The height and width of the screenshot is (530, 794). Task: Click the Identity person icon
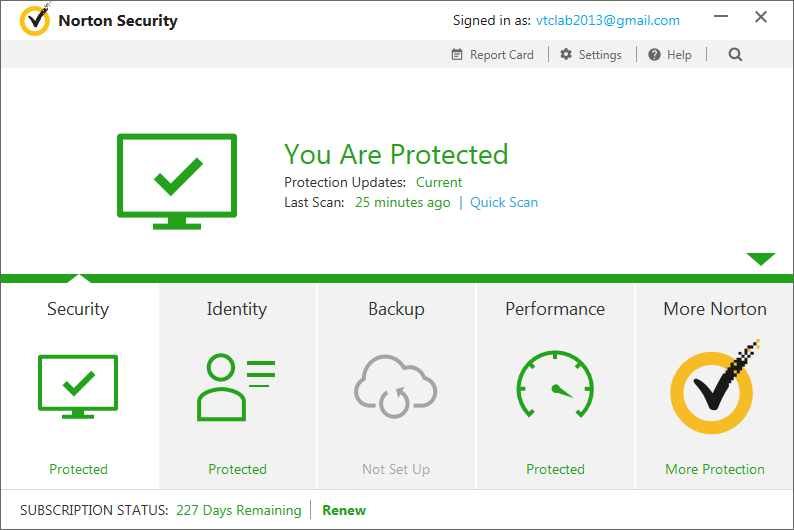pyautogui.click(x=236, y=386)
